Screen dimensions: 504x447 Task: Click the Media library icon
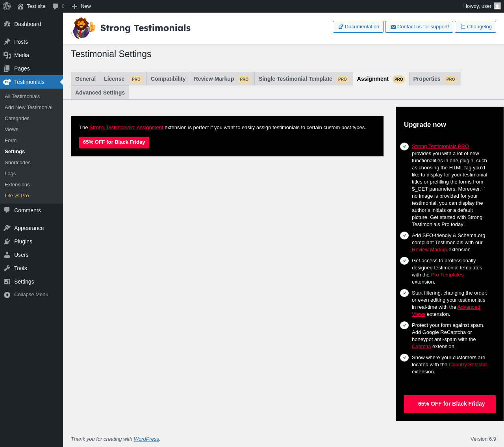tap(7, 55)
